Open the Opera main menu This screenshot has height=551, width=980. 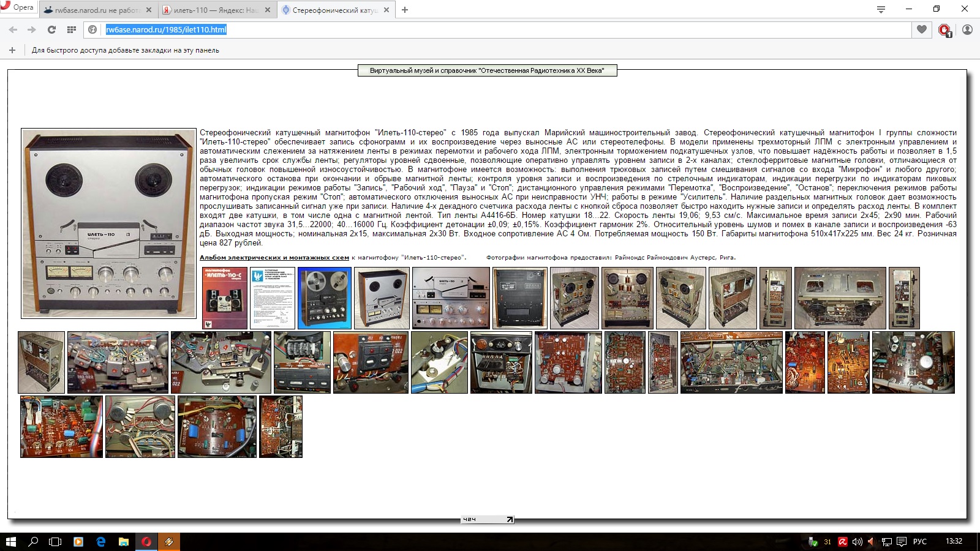(x=17, y=7)
